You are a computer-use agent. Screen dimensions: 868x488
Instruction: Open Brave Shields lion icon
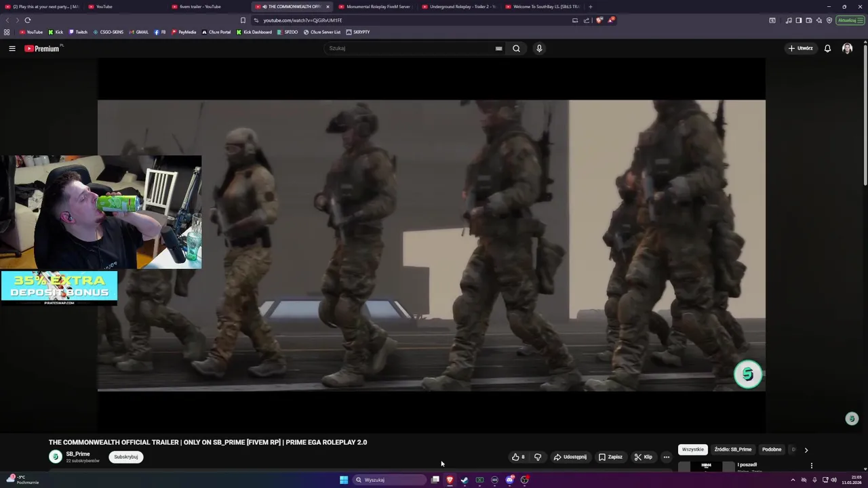[599, 20]
